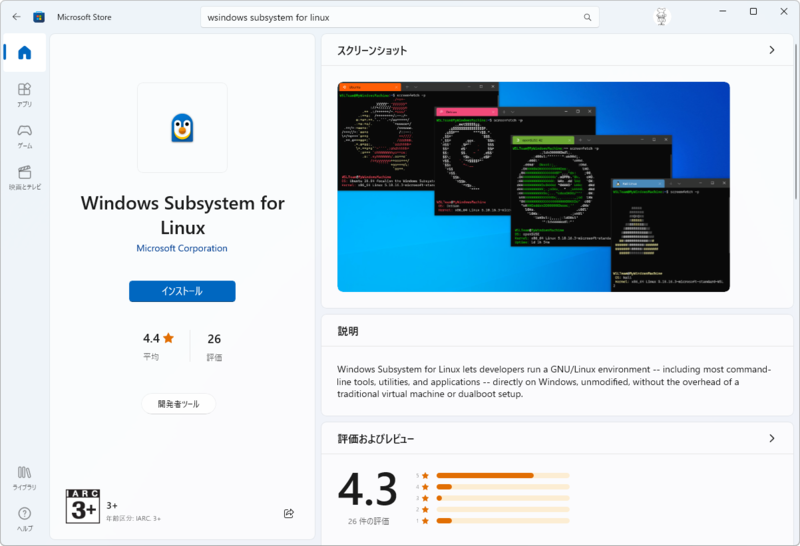Open the ライブラリ (Library) section
The image size is (800, 546).
(24, 478)
